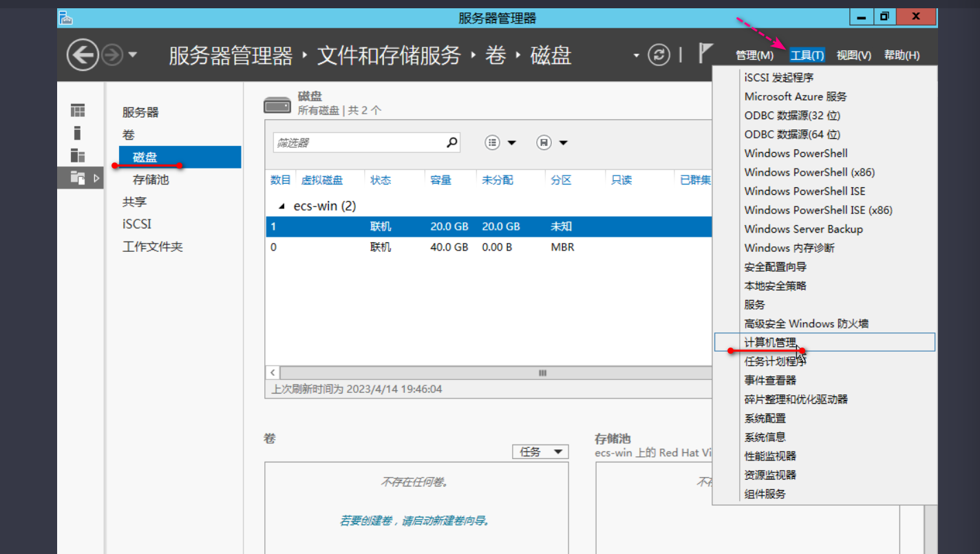Select the Local Server icon in the sidebar
The height and width of the screenshot is (554, 980).
click(78, 133)
